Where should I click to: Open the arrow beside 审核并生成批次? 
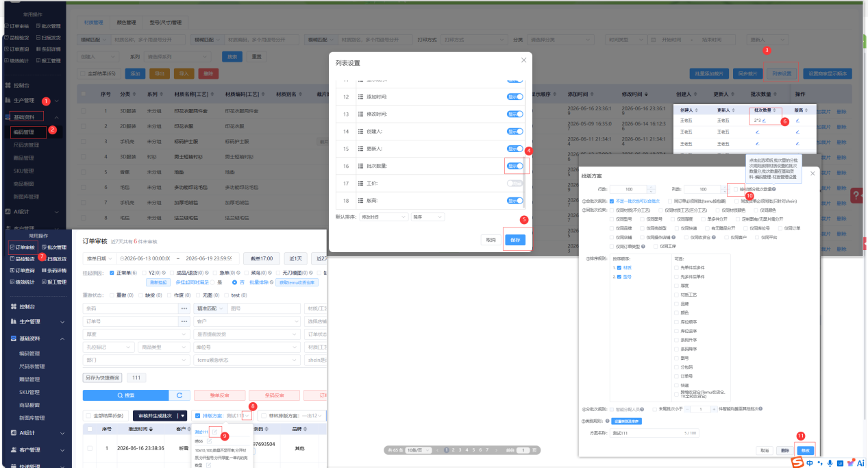[183, 415]
